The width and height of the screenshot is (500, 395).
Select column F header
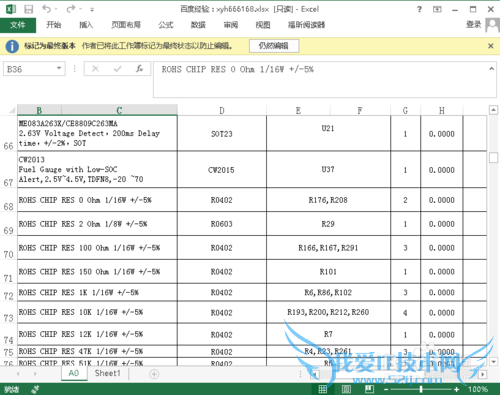[x=360, y=110]
